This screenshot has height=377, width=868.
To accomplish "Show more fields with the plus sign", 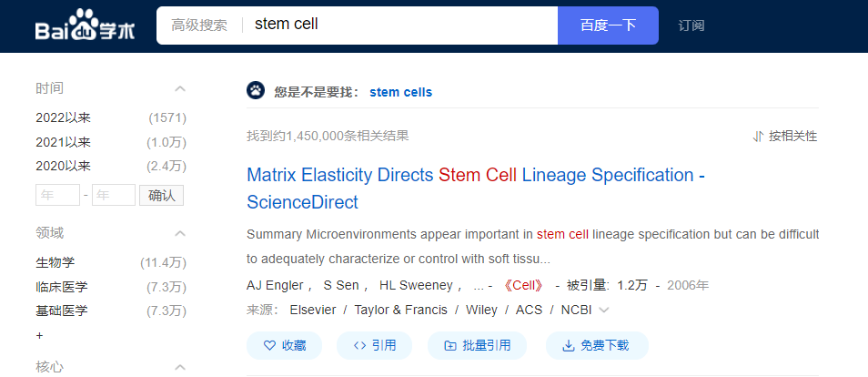I will click(39, 335).
